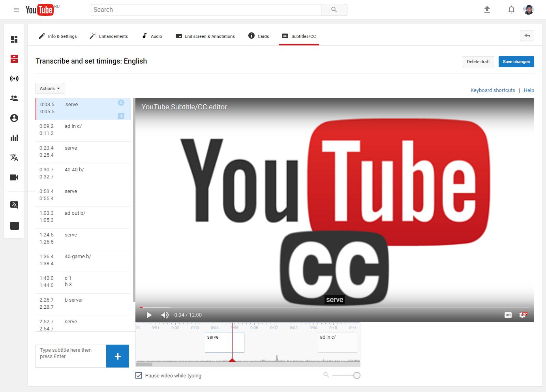Select the serve row at 1:24.5
The image size is (546, 392).
(x=83, y=238)
